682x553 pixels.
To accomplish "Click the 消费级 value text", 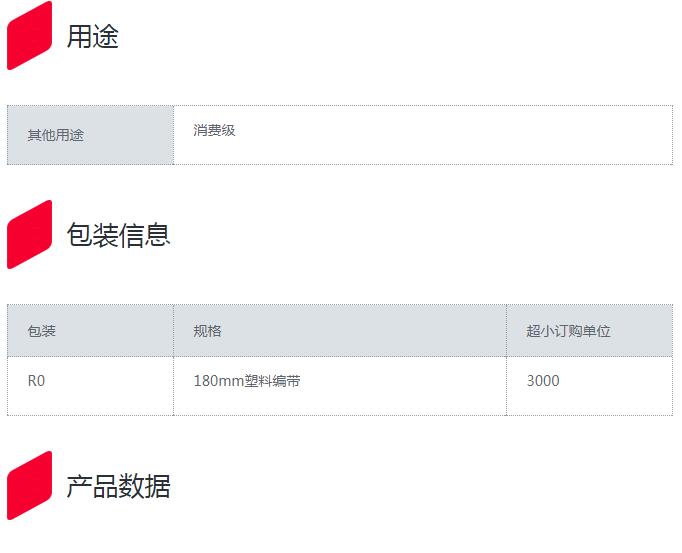I will [214, 130].
